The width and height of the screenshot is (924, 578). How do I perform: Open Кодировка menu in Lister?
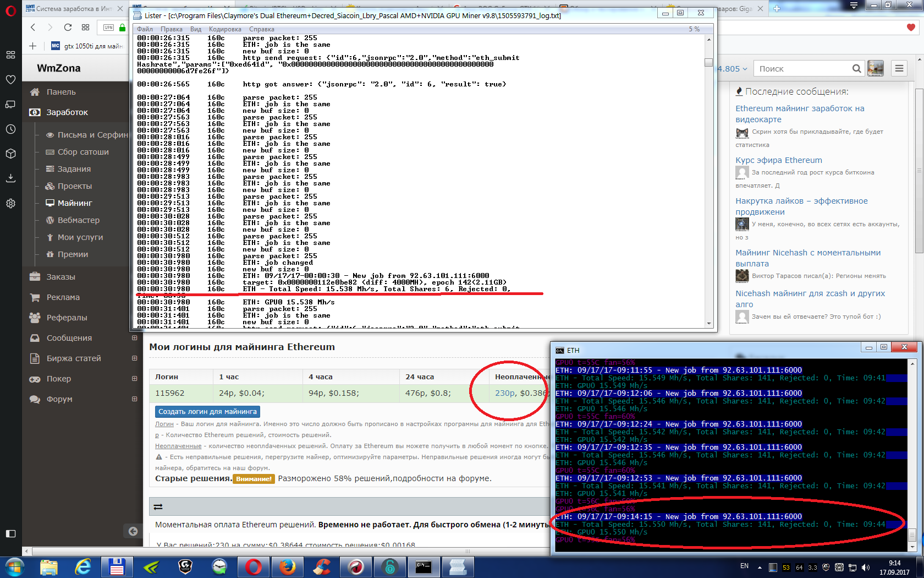pos(225,29)
